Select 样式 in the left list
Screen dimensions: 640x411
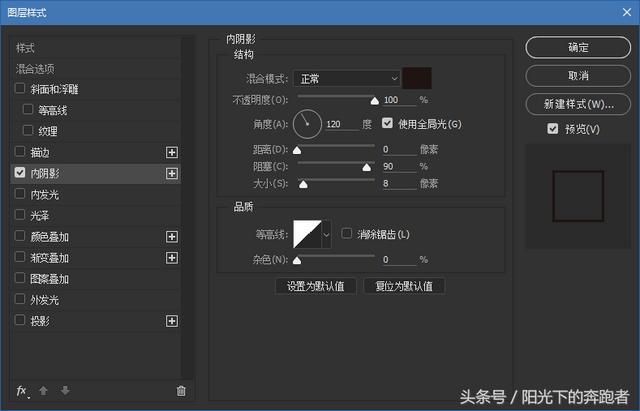25,48
